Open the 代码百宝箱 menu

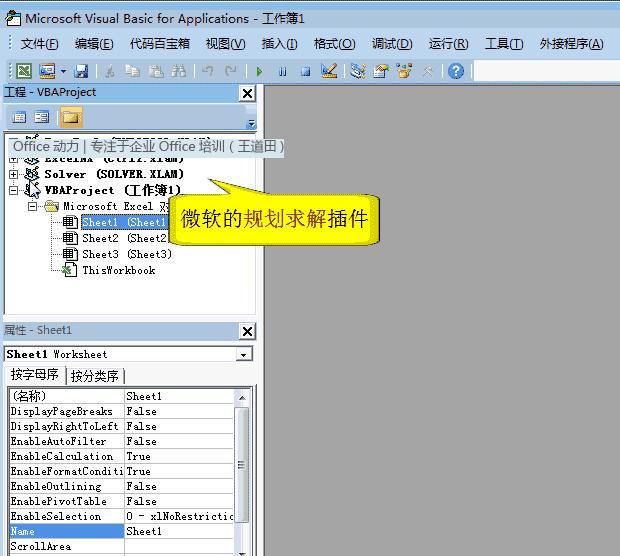tap(160, 43)
